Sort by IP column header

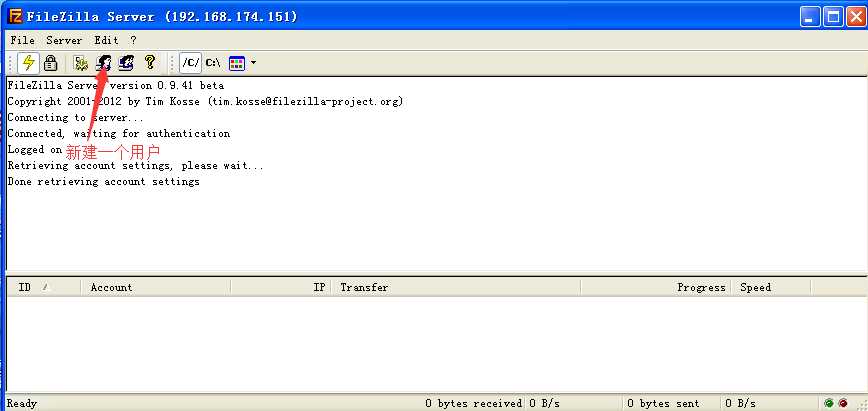281,287
